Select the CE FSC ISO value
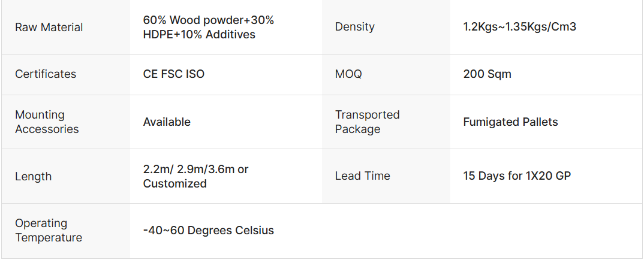This screenshot has width=644, height=260. pos(173,74)
